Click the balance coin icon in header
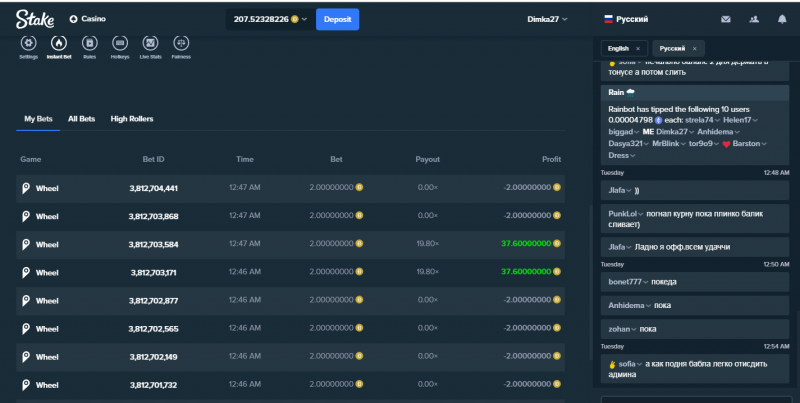Viewport: 800px width, 403px height. [294, 19]
